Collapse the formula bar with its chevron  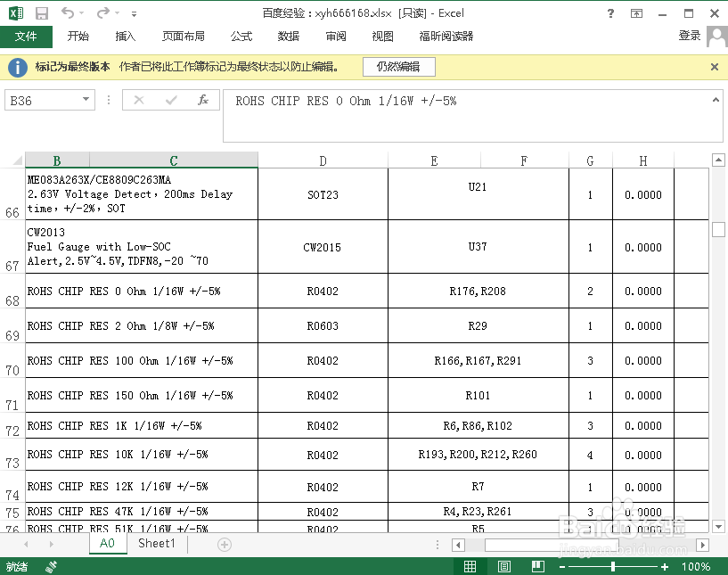(x=714, y=98)
